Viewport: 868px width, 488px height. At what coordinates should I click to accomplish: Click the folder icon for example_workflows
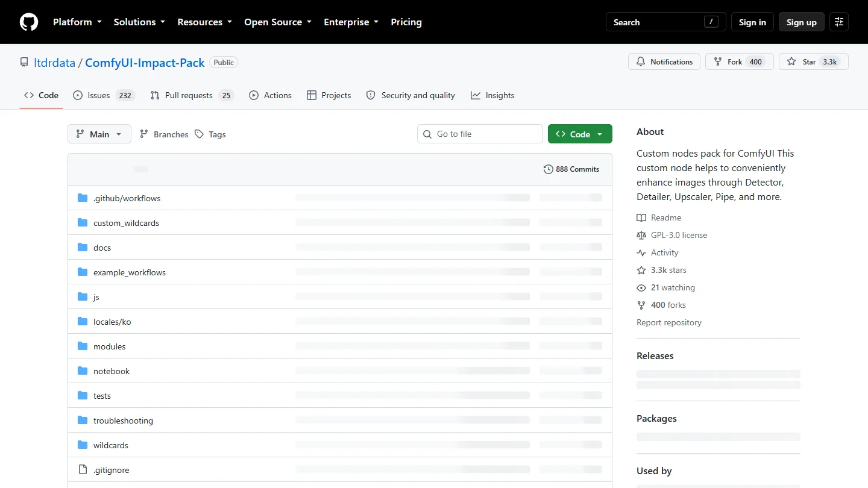tap(83, 272)
